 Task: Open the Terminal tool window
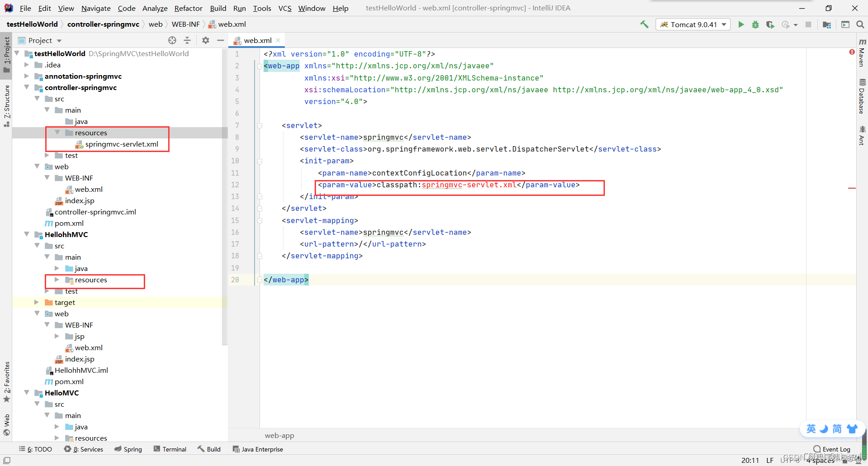[x=170, y=449]
